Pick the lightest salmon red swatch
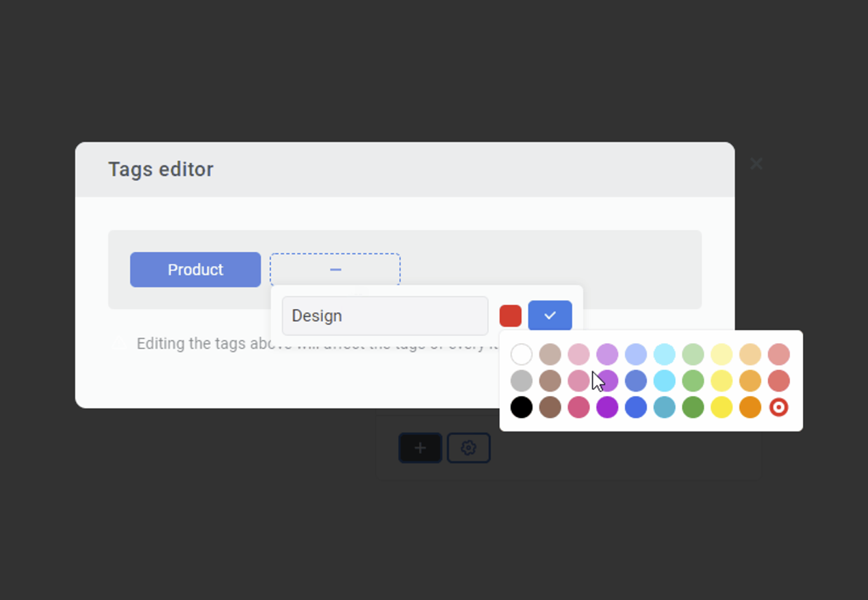The height and width of the screenshot is (600, 868). (x=779, y=354)
